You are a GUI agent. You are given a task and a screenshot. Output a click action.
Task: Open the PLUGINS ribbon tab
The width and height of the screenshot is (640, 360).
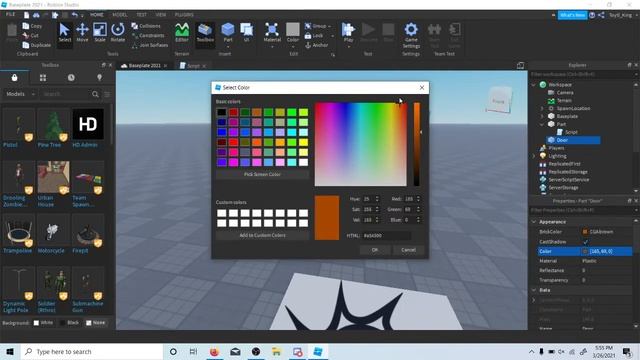click(x=184, y=15)
